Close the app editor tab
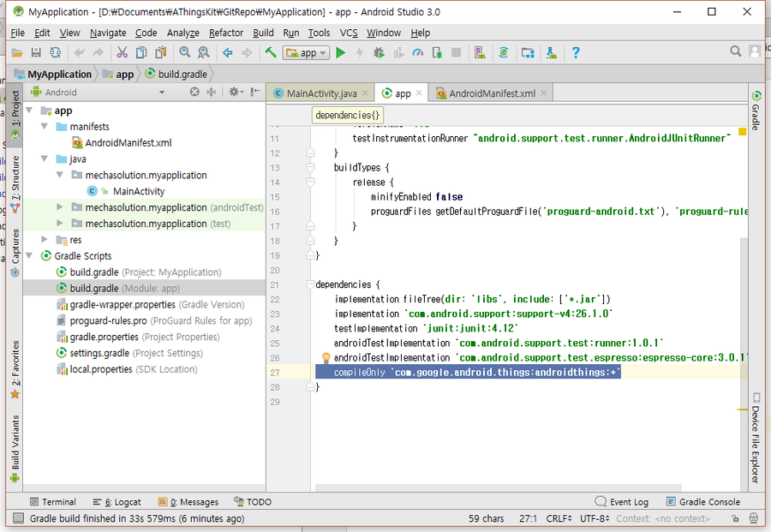The width and height of the screenshot is (771, 532). tap(419, 93)
